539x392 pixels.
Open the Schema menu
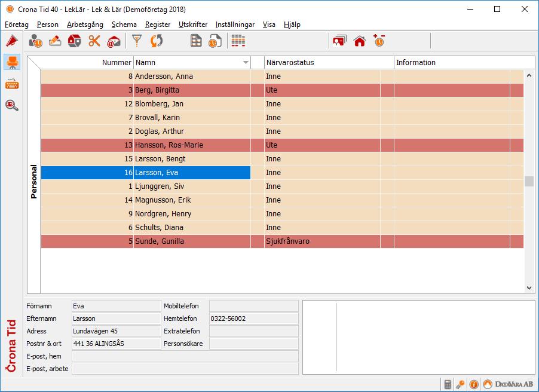[x=124, y=24]
